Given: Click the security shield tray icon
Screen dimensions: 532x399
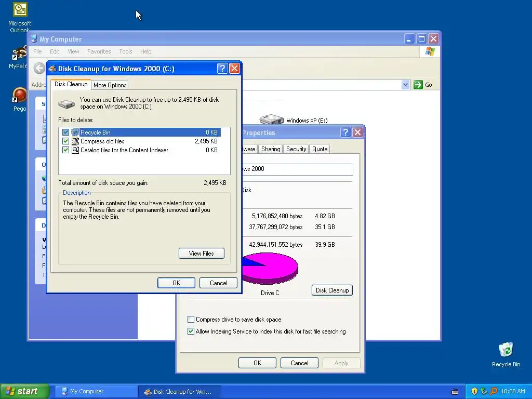Looking at the screenshot, I should [474, 391].
